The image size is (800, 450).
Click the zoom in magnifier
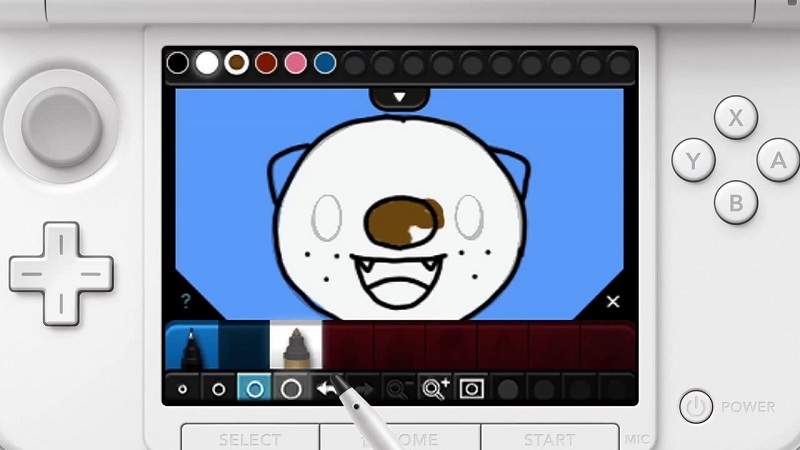tap(435, 389)
